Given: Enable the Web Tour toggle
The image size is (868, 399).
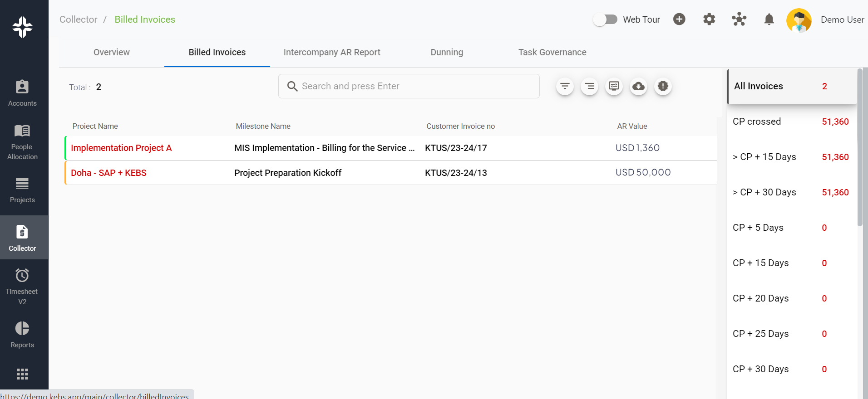Looking at the screenshot, I should click(605, 19).
